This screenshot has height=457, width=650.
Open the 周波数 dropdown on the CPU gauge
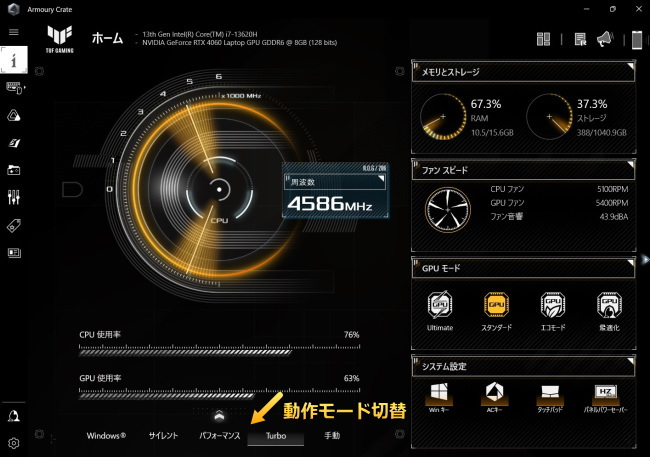click(x=335, y=182)
